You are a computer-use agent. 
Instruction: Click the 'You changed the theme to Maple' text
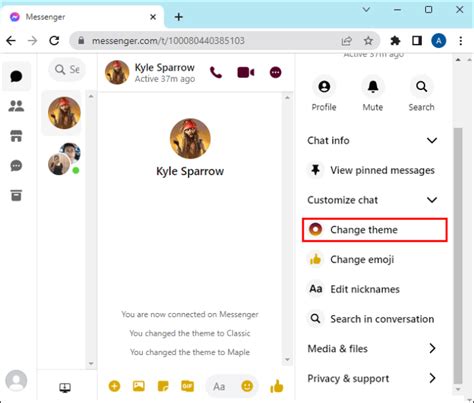(190, 352)
